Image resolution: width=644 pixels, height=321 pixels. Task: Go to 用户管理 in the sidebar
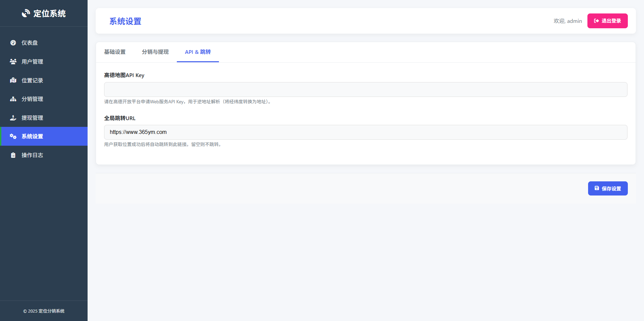(32, 62)
